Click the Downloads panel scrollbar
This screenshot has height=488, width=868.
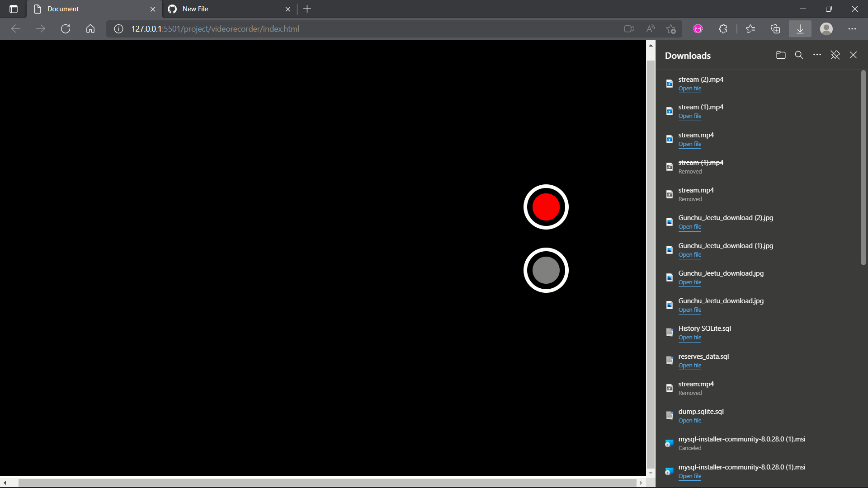coord(863,167)
